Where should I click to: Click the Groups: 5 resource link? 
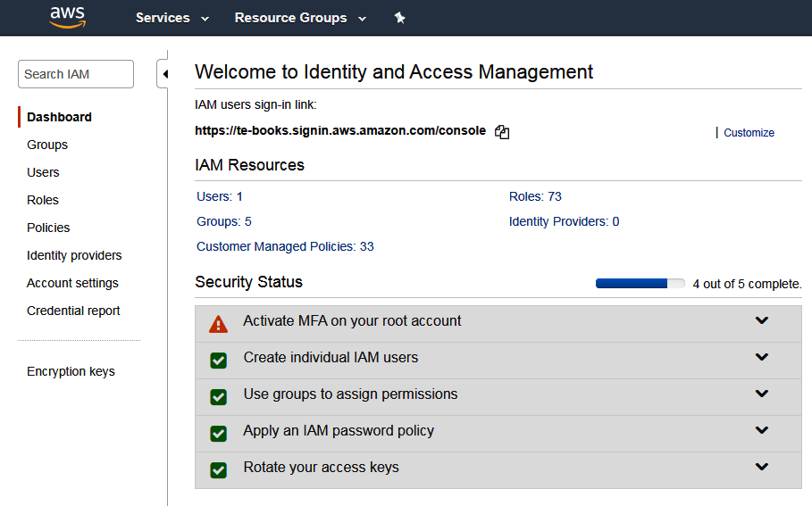click(223, 221)
